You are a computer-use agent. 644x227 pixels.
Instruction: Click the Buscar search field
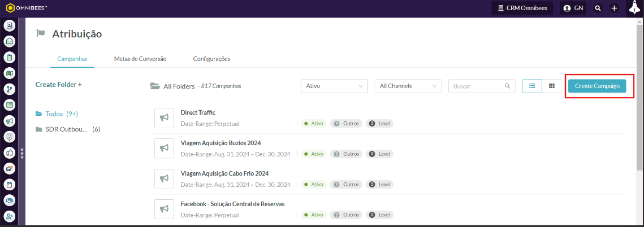(x=477, y=86)
